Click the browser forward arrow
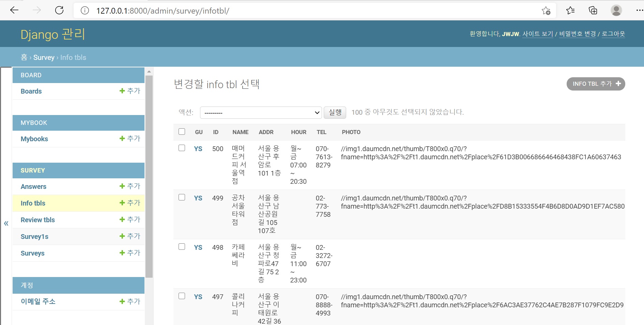This screenshot has height=325, width=644. (37, 10)
